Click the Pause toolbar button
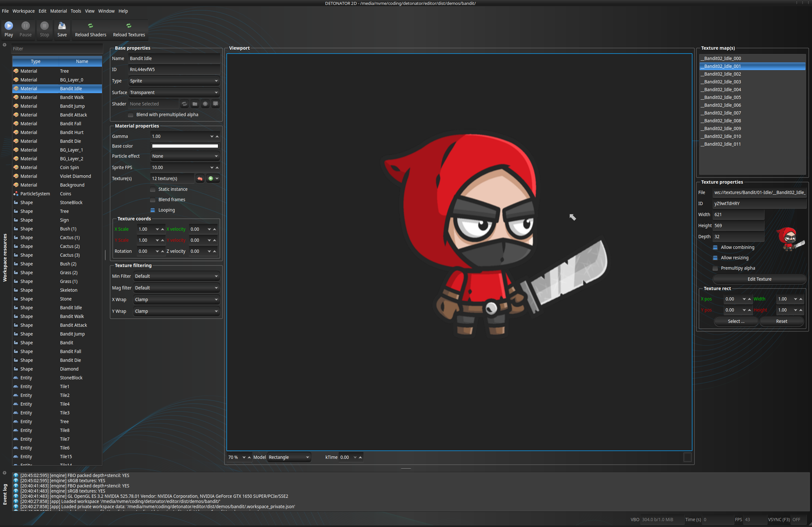This screenshot has height=527, width=812. tap(26, 29)
